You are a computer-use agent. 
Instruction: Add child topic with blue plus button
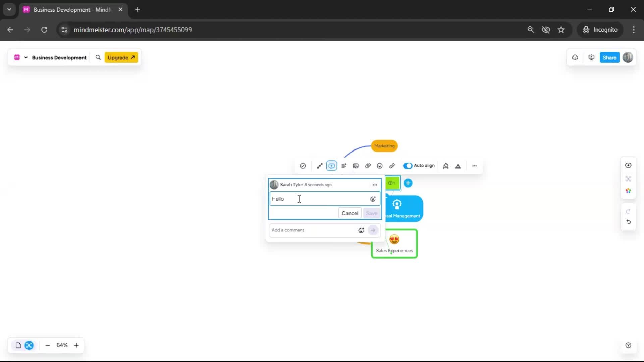click(408, 183)
